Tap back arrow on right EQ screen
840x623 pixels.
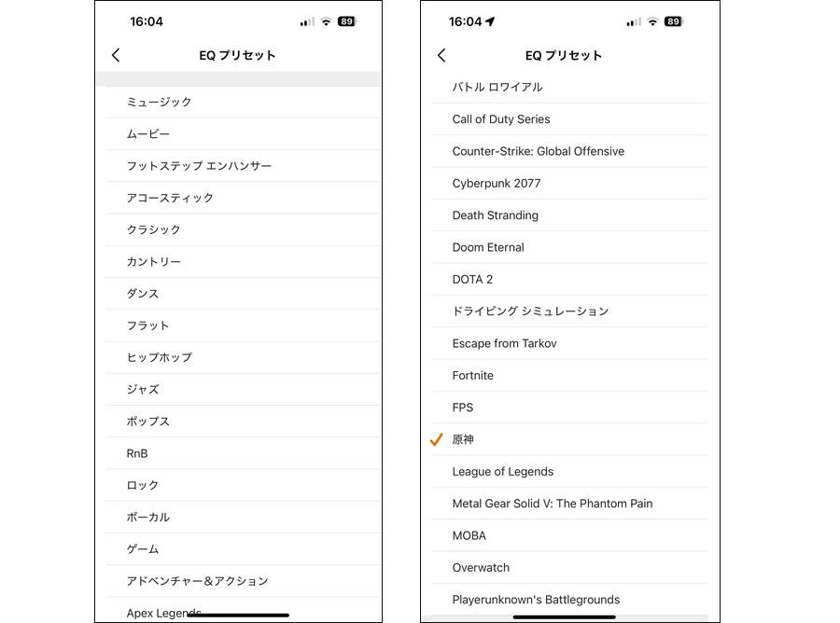pos(441,55)
